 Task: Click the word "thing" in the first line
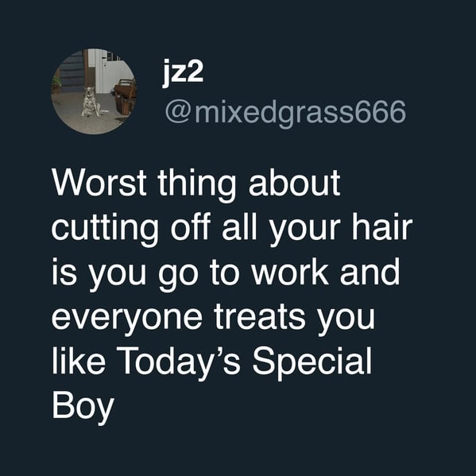point(197,185)
